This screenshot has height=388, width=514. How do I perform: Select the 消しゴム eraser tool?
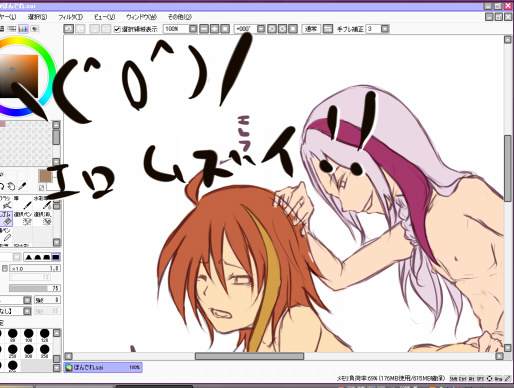(x=6, y=219)
